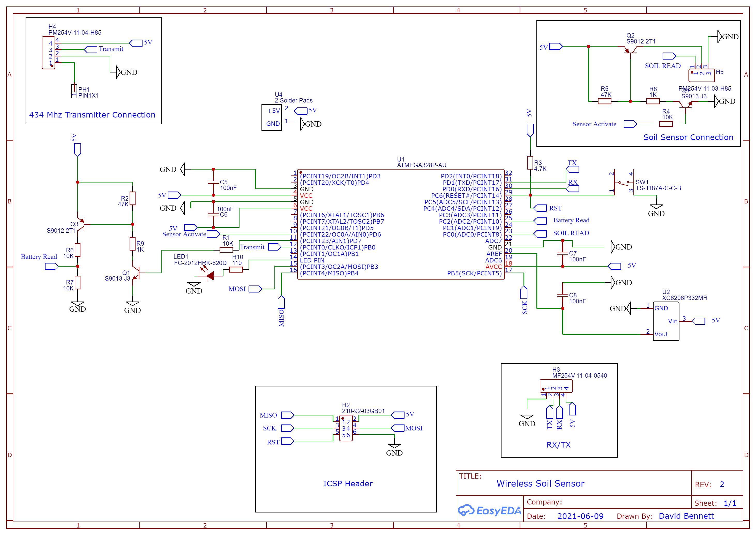Click capacitor C6 symbol

(x=213, y=215)
